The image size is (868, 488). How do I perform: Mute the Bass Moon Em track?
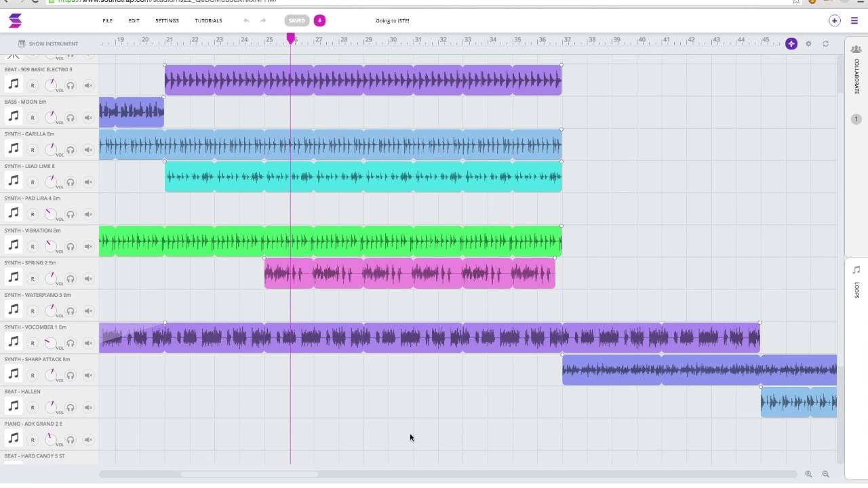(88, 117)
